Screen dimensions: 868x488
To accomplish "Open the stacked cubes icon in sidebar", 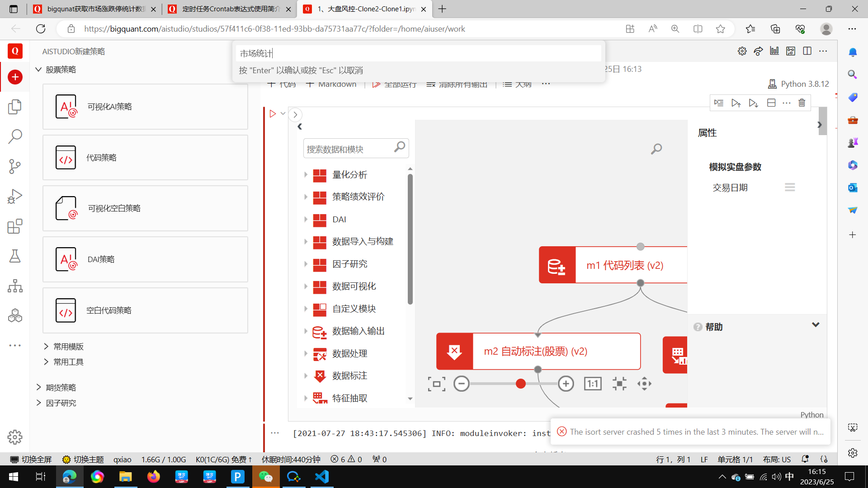I will [x=15, y=315].
